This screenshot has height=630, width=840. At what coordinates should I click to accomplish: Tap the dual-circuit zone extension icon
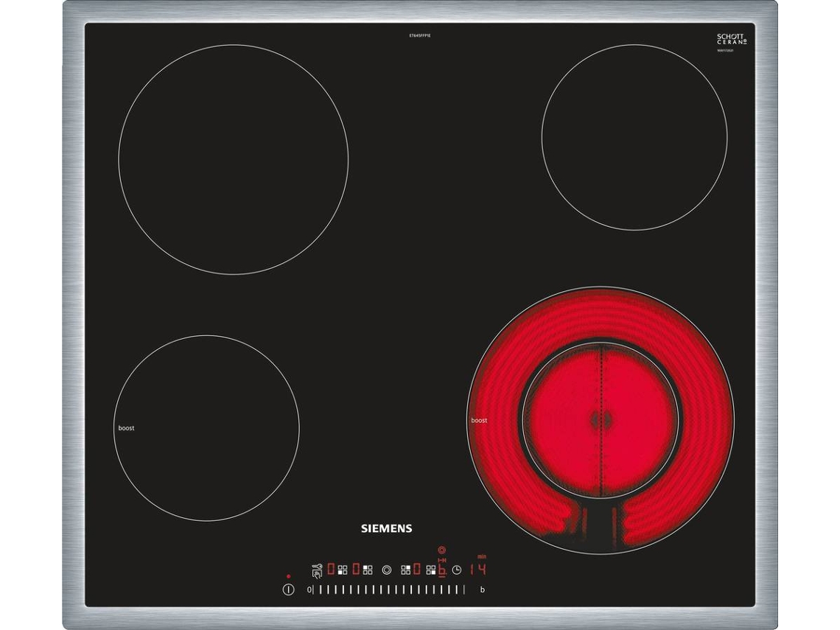tap(387, 570)
